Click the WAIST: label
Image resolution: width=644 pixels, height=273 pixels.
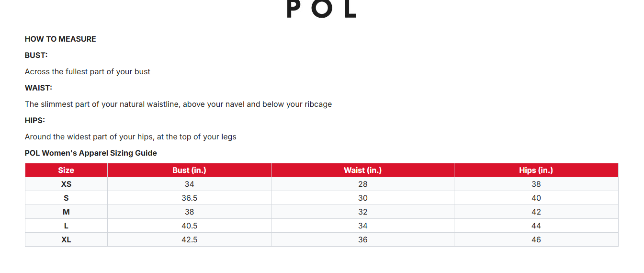tap(38, 88)
